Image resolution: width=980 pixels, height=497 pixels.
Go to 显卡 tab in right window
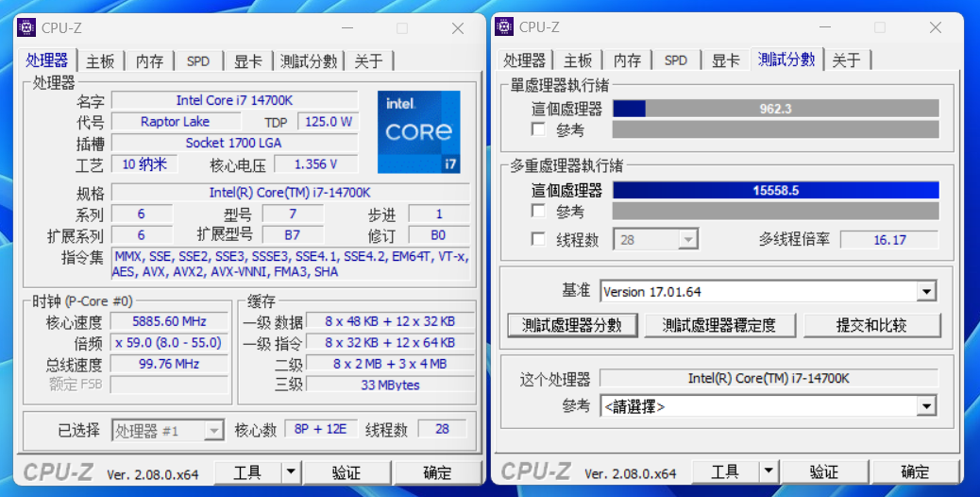pyautogui.click(x=726, y=60)
